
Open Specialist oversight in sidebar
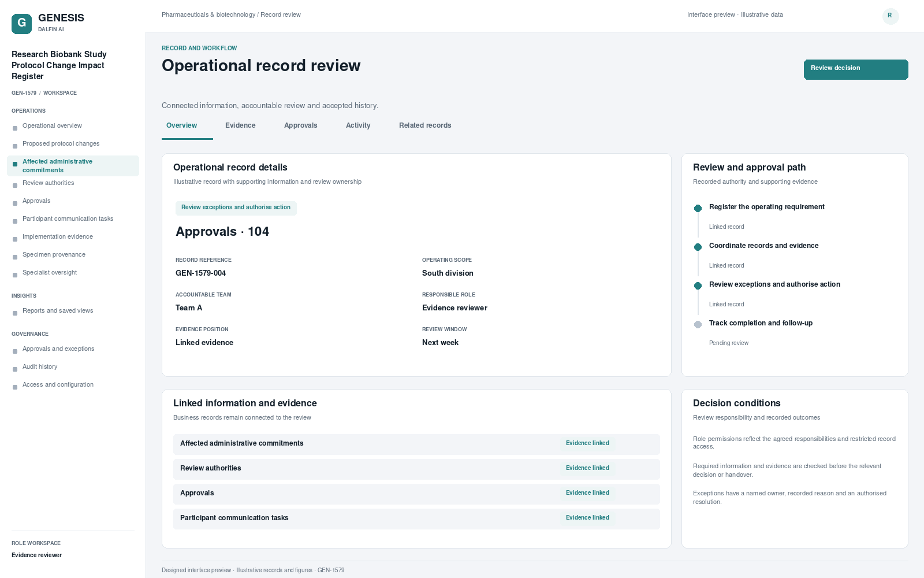coord(73,273)
